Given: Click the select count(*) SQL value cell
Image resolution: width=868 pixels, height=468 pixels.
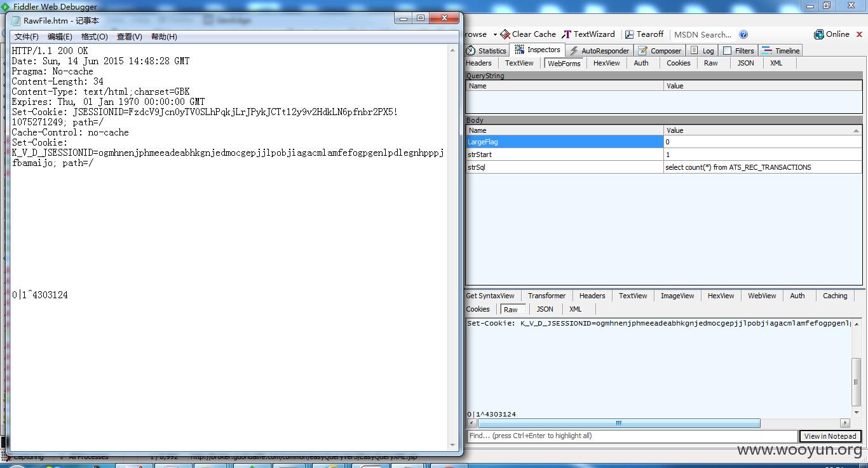Looking at the screenshot, I should [763, 167].
